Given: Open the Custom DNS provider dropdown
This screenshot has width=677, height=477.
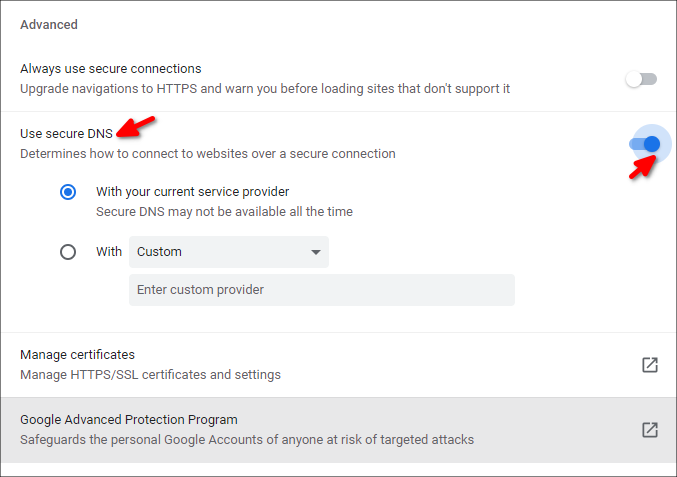Looking at the screenshot, I should tap(229, 252).
